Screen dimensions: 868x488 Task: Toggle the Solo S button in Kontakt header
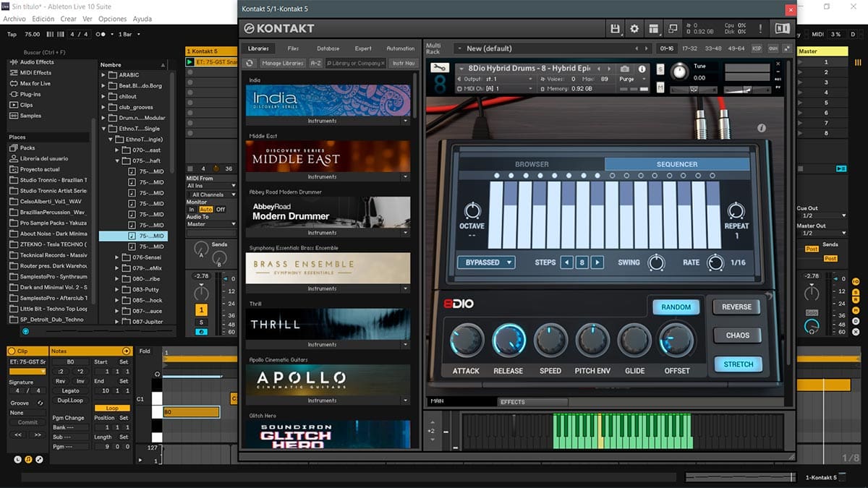(x=660, y=69)
